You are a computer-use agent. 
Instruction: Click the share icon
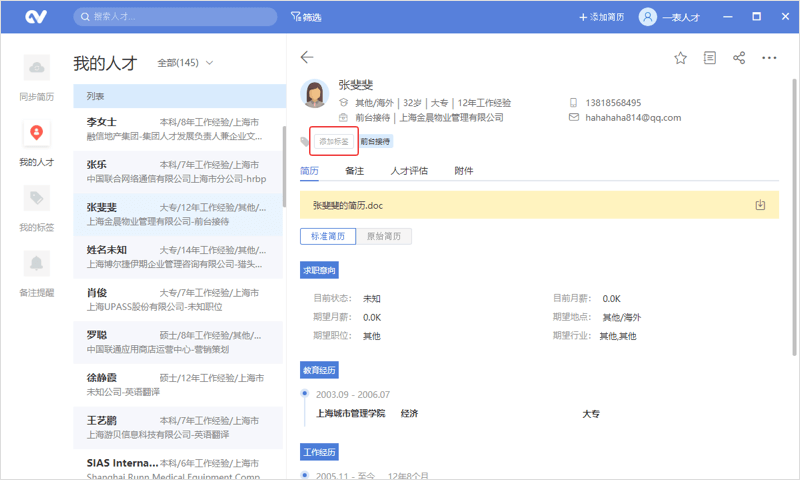point(739,58)
